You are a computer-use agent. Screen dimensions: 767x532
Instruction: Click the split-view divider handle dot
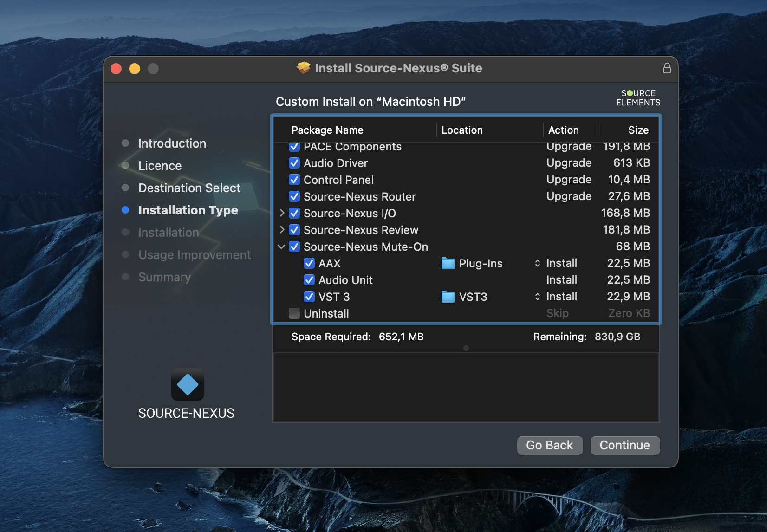466,348
